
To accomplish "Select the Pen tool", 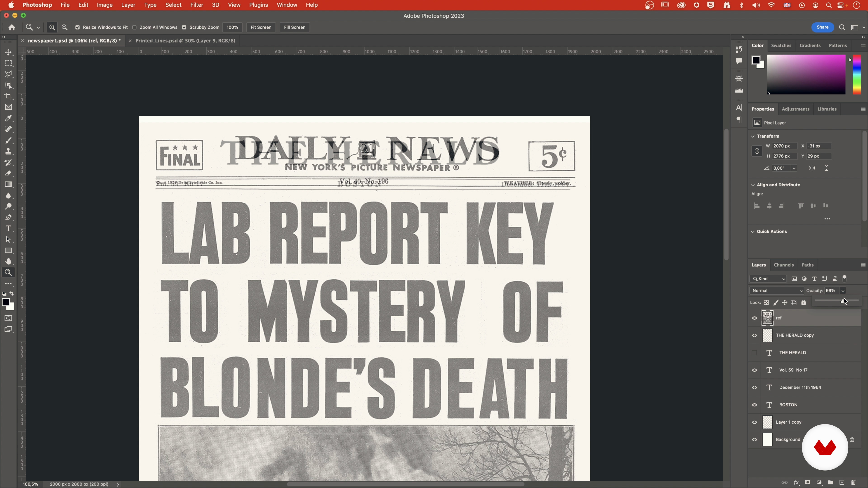I will tap(8, 218).
